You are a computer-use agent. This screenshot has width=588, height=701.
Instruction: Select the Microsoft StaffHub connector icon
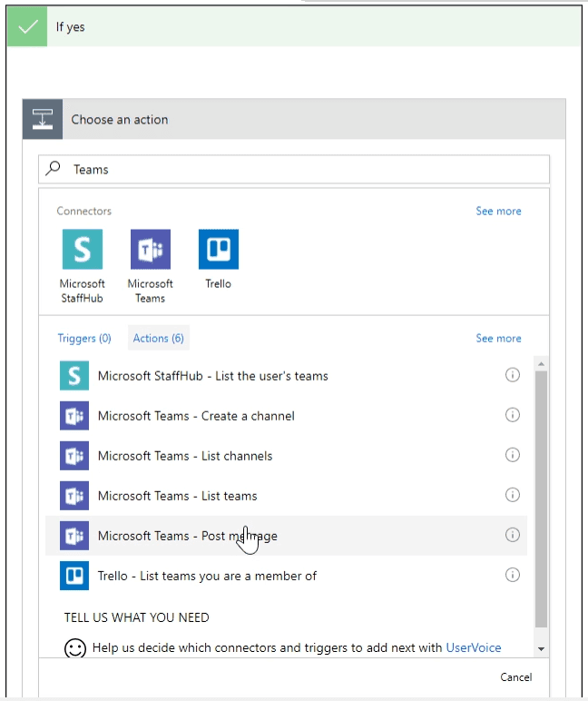(82, 249)
